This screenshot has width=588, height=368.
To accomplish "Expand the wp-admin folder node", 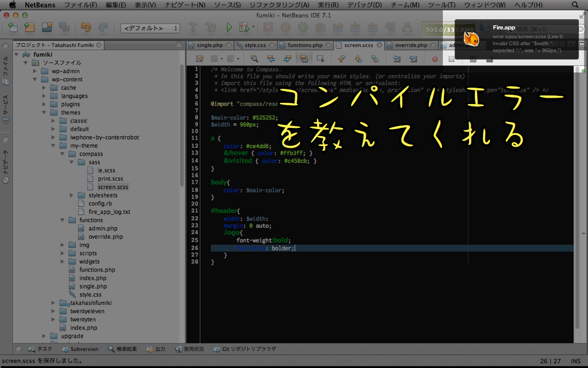I will pos(34,71).
